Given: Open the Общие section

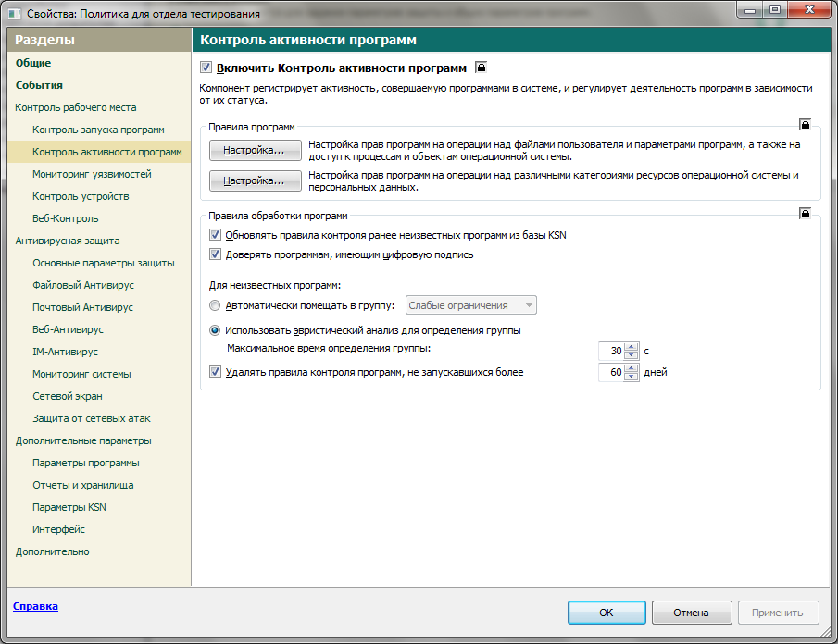Looking at the screenshot, I should [x=33, y=63].
